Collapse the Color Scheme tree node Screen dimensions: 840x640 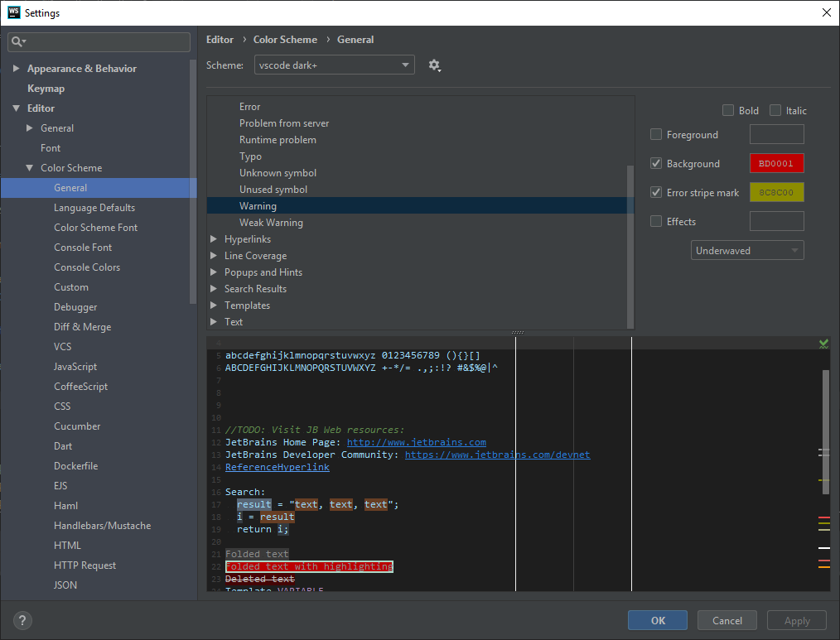pos(30,168)
